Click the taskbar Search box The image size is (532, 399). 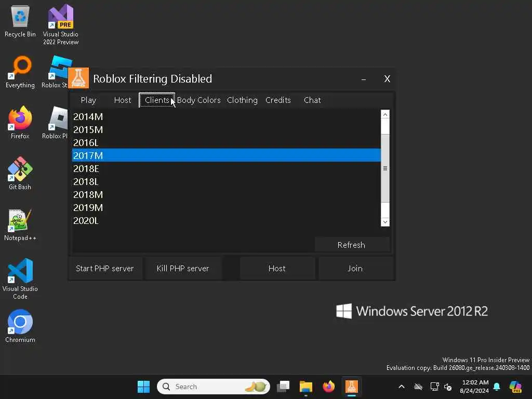(214, 387)
